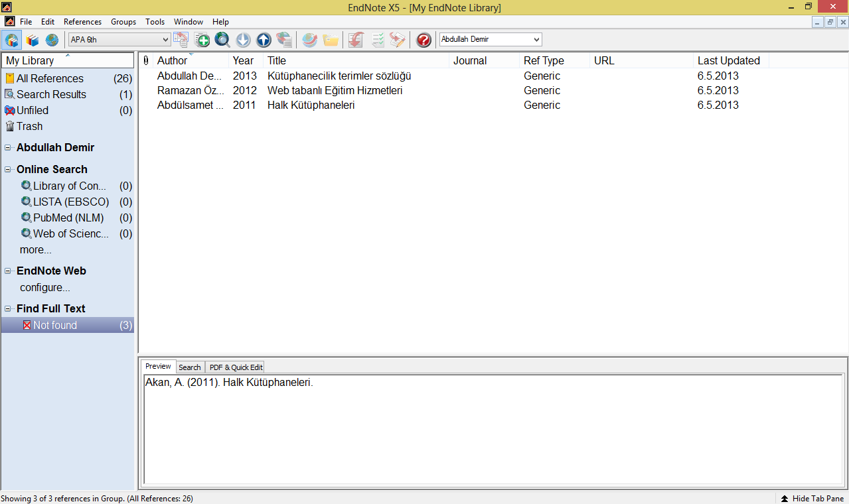Collapse the EndNote Web group set
The height and width of the screenshot is (504, 849).
[9, 271]
